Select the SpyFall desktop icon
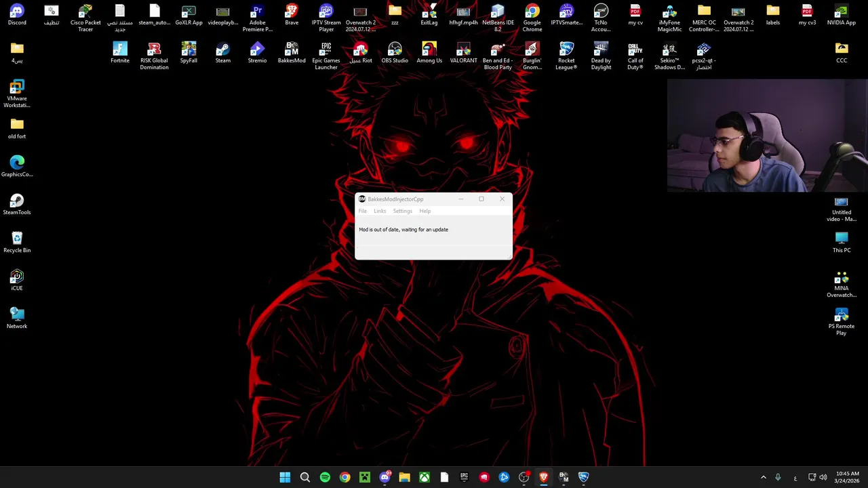 pyautogui.click(x=189, y=53)
